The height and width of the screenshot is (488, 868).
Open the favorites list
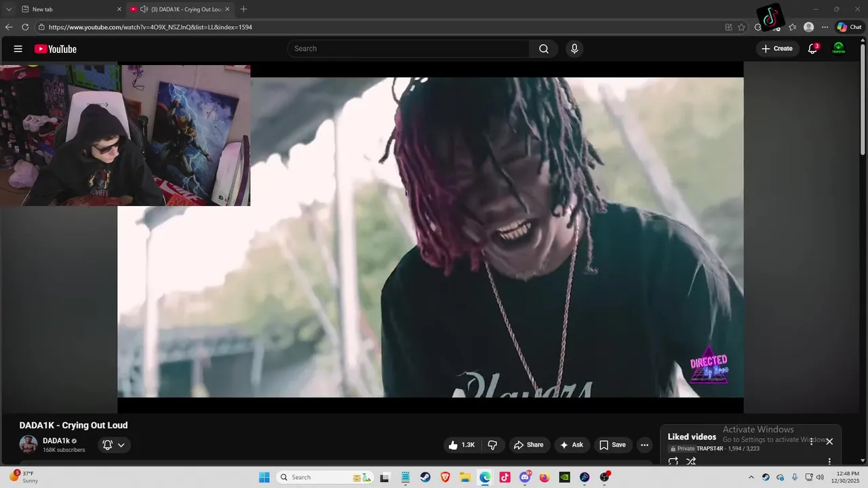coord(792,27)
